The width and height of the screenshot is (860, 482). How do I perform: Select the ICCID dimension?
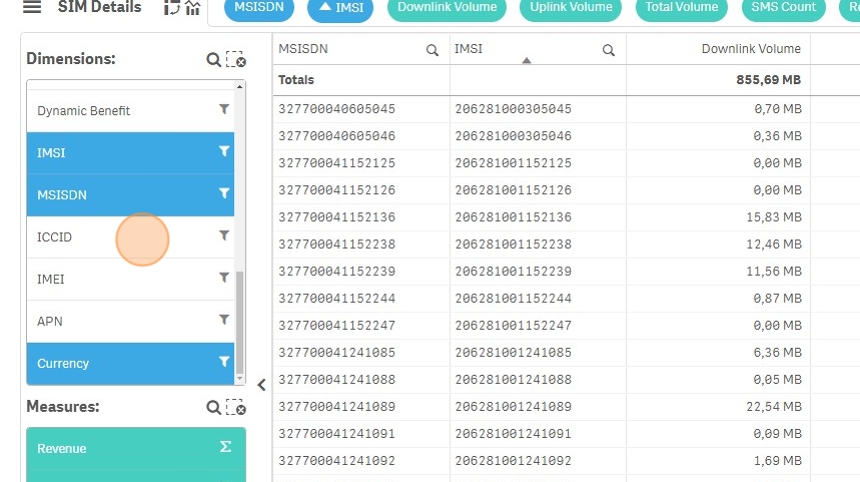(131, 237)
